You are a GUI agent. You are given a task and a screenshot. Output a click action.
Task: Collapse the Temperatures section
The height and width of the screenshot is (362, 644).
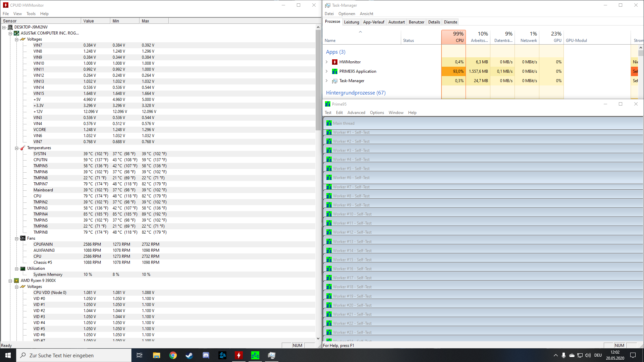tap(16, 148)
